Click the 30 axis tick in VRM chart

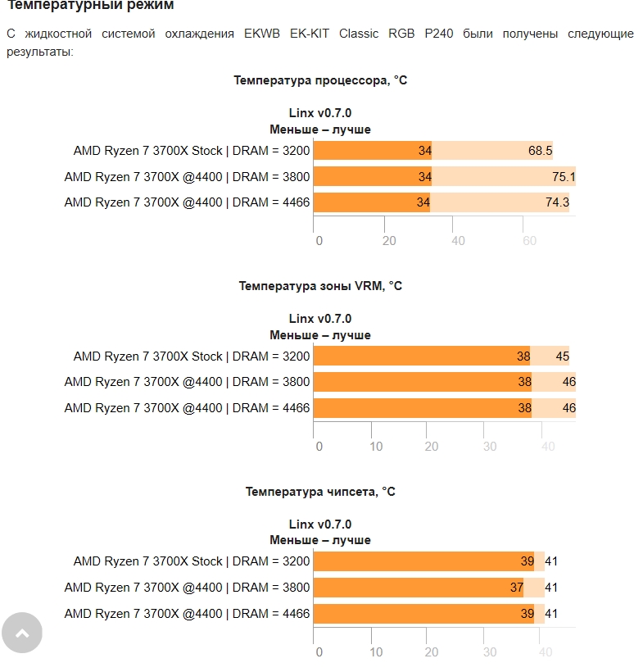point(490,447)
